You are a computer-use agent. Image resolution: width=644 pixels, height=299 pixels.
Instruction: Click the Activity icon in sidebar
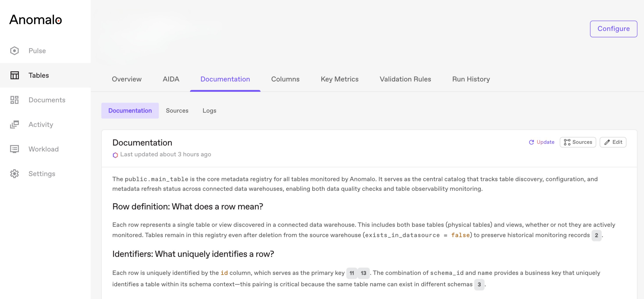pyautogui.click(x=14, y=124)
